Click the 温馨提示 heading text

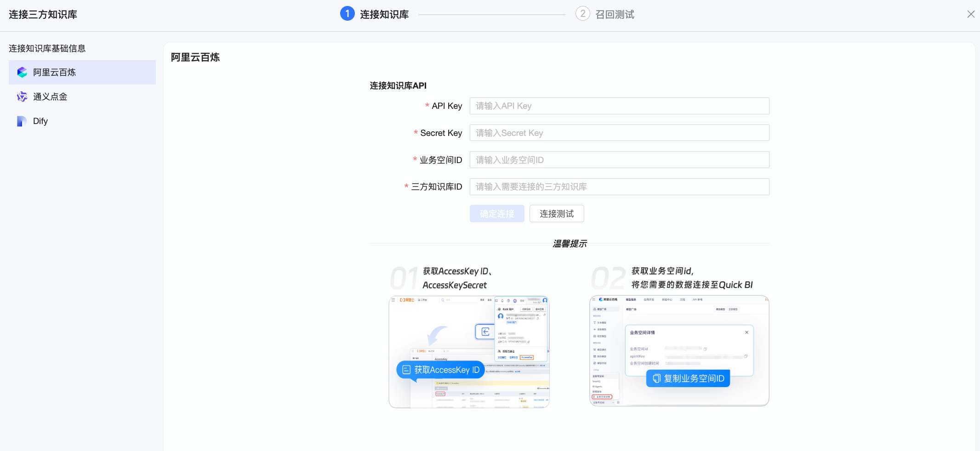[x=570, y=243]
